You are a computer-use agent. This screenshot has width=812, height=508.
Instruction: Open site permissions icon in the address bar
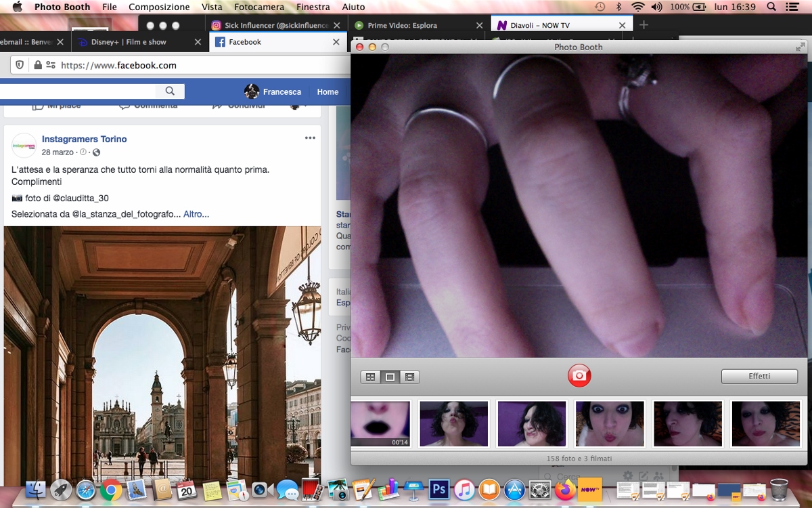point(51,65)
